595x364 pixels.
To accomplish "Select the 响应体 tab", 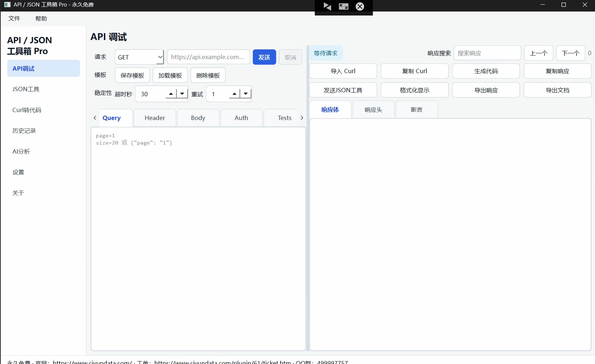I will coord(330,110).
